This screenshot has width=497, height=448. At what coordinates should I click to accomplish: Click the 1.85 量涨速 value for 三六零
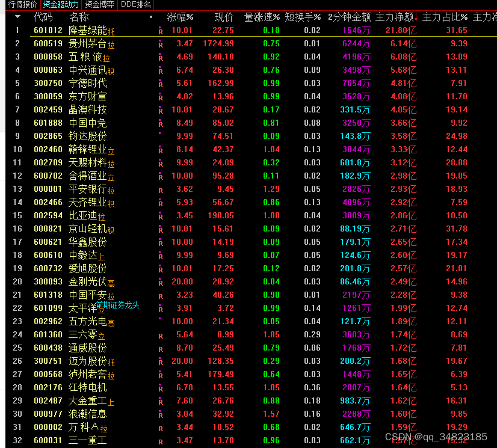271,334
